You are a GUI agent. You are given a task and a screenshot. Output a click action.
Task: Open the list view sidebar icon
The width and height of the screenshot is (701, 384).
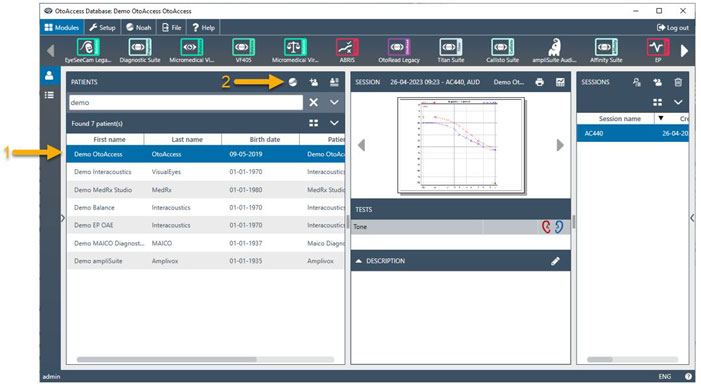(49, 95)
